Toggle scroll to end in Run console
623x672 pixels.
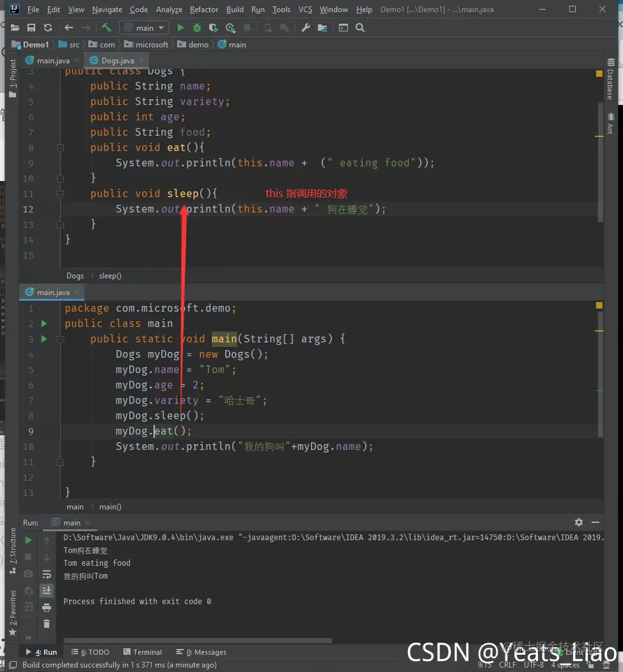(47, 591)
